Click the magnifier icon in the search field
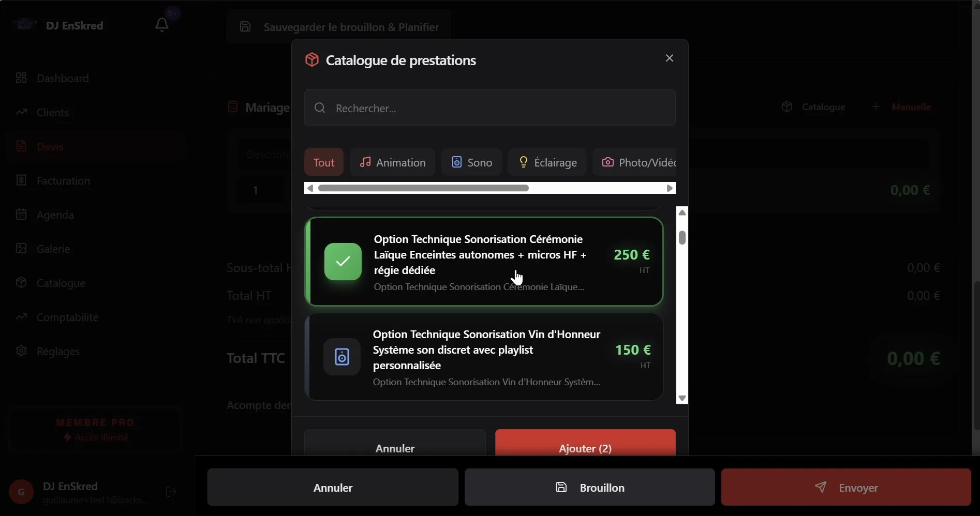Image resolution: width=980 pixels, height=516 pixels. tap(320, 108)
